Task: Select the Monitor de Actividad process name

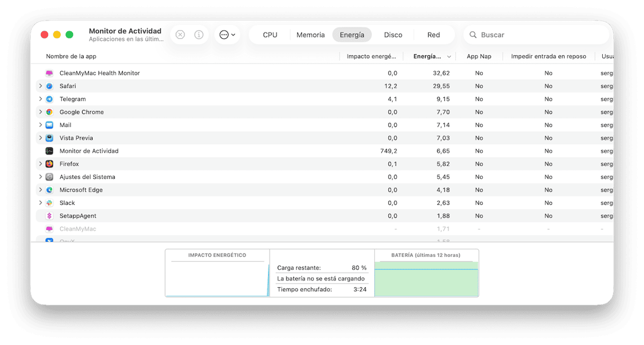Action: (89, 151)
